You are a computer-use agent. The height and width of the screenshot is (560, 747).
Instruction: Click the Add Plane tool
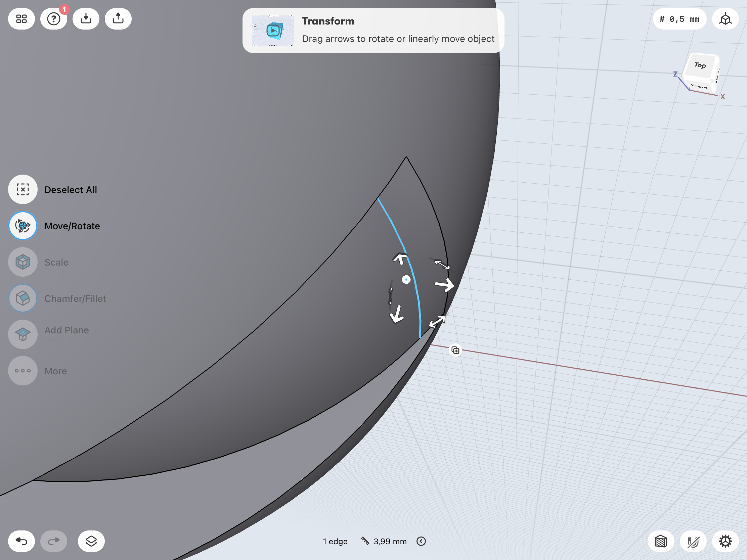pyautogui.click(x=23, y=334)
